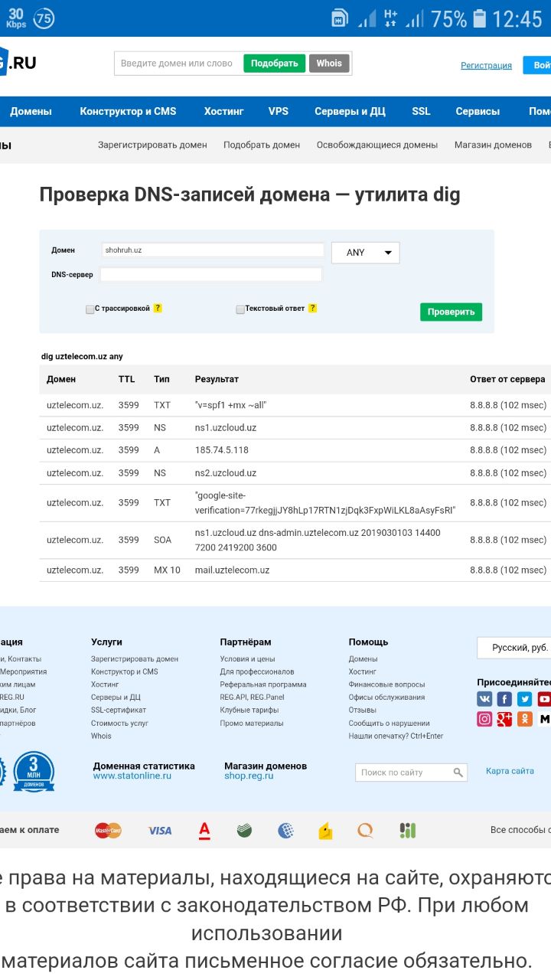This screenshot has width=551, height=980.
Task: Open Реферальная программа footer link
Action: tap(263, 684)
